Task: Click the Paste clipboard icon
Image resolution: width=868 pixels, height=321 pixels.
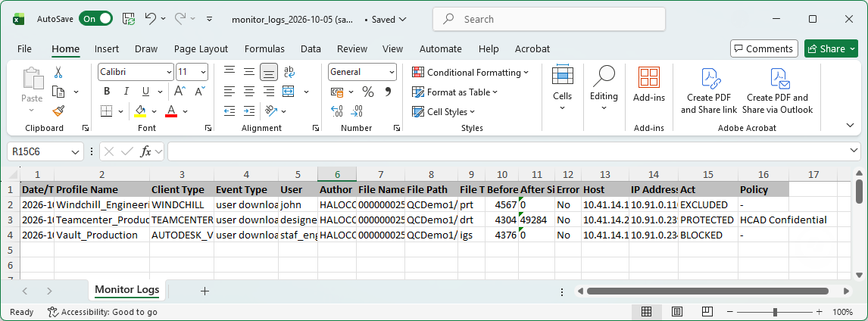Action: point(32,79)
